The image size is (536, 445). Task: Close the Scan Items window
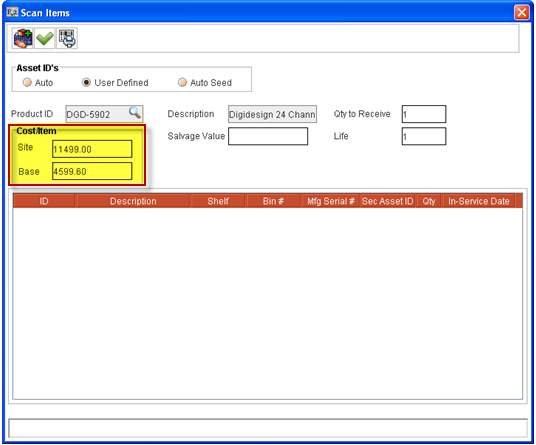click(x=522, y=13)
